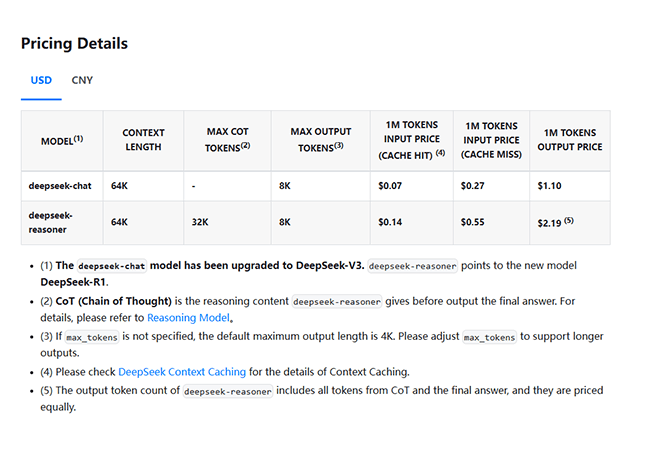Click the max_tokens code in footnote 3

[x=89, y=339]
